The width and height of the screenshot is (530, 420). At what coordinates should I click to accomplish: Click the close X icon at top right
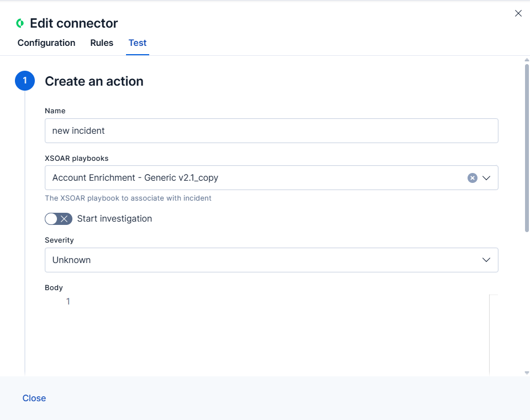[x=518, y=13]
